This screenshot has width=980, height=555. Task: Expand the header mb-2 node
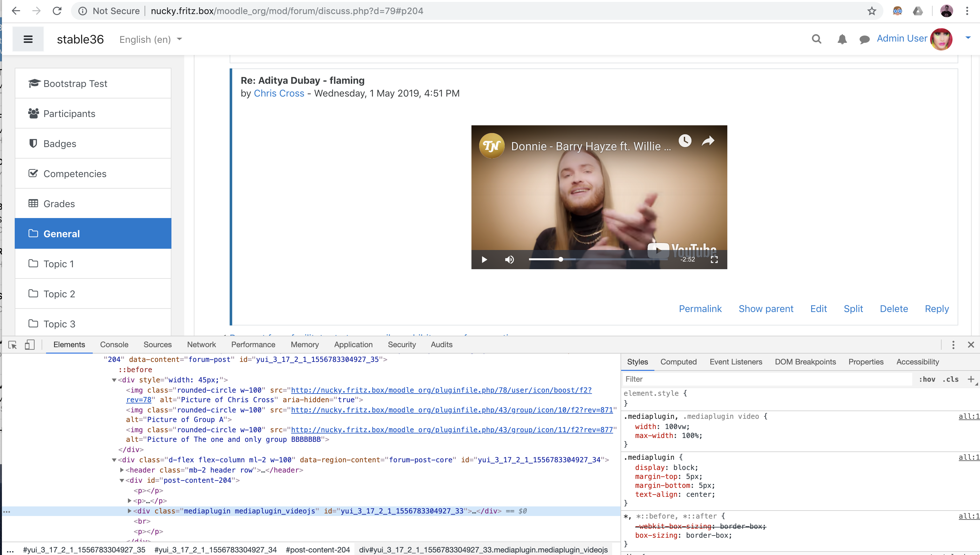[x=122, y=470]
